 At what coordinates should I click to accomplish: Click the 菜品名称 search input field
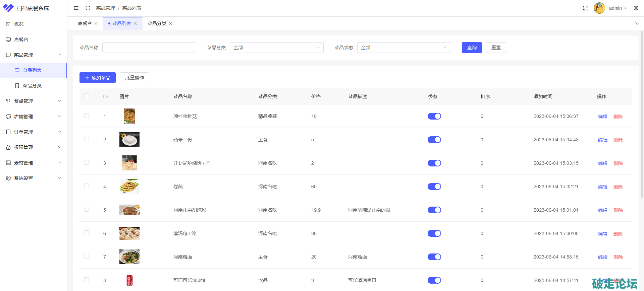click(149, 48)
